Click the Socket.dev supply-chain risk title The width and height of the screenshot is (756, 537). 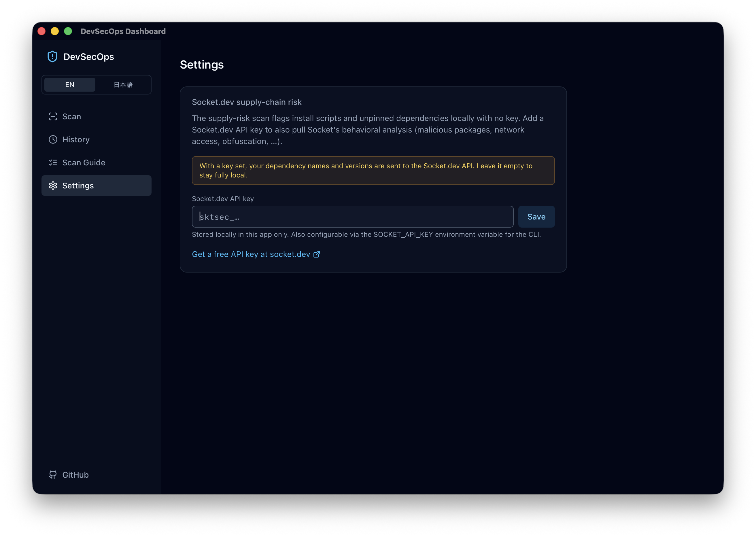point(247,102)
